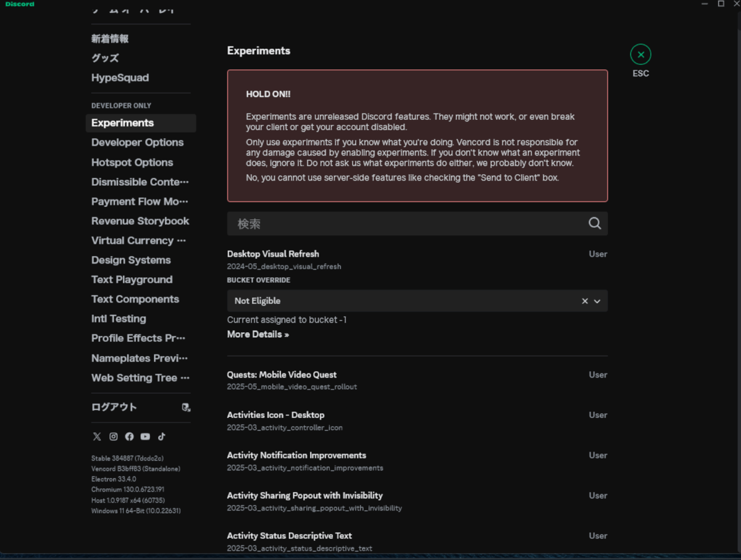741x560 pixels.
Task: Expand the Activity Notification Improvements experiment
Action: pyautogui.click(x=417, y=461)
